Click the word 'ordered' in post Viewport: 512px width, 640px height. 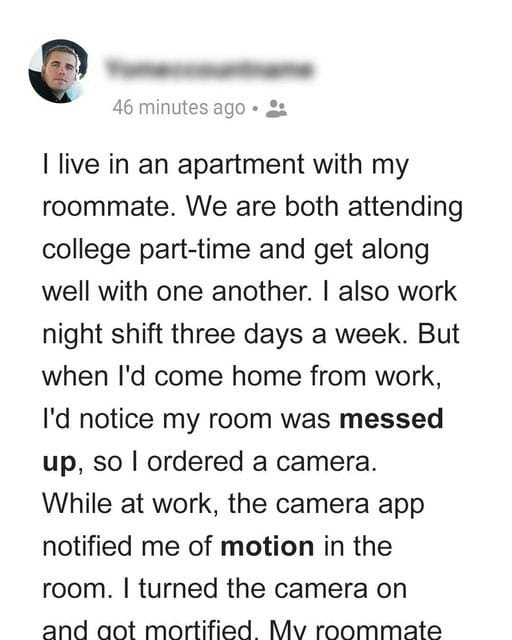coord(195,462)
